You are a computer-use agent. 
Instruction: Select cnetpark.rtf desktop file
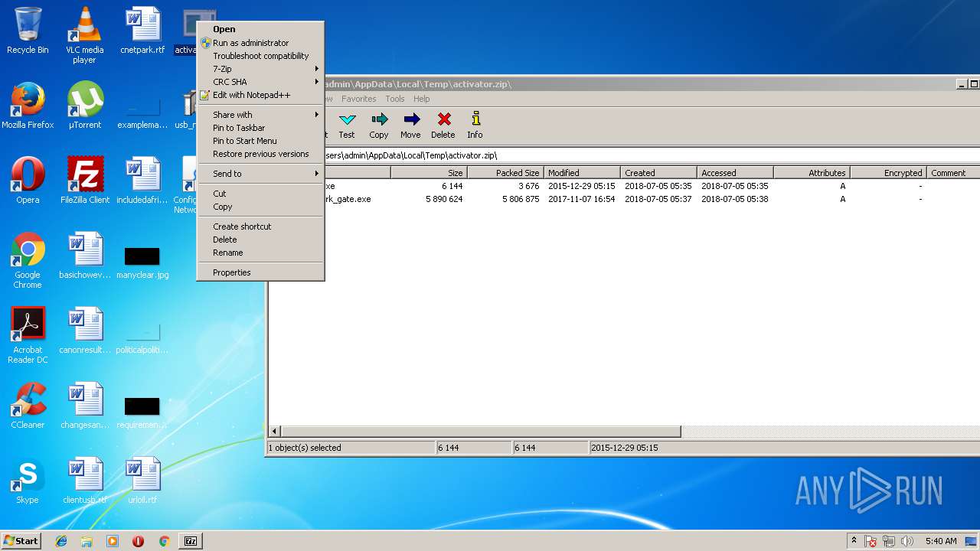click(x=142, y=31)
